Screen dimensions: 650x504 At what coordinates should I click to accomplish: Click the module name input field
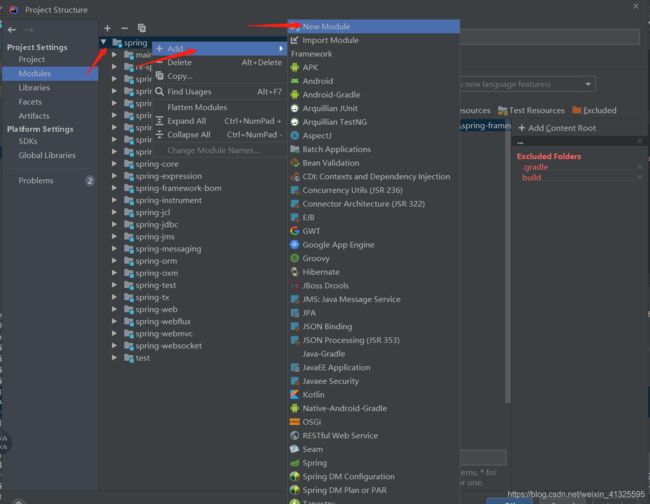(x=550, y=37)
